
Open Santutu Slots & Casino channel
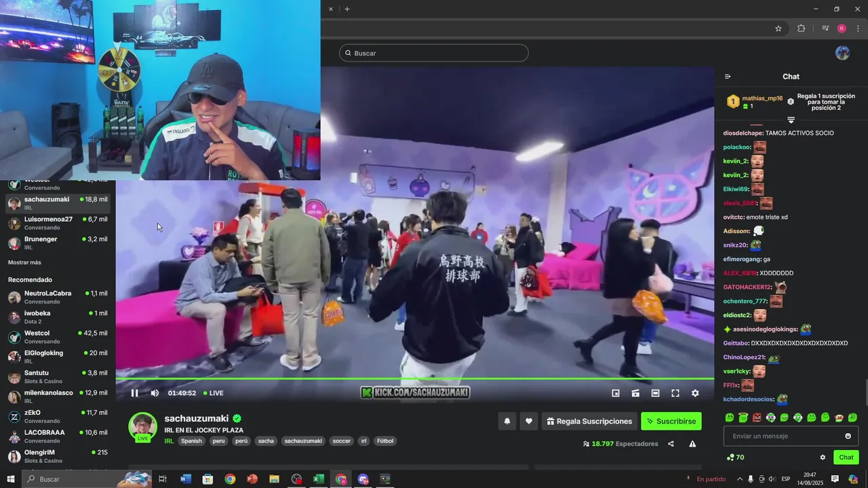pos(58,377)
